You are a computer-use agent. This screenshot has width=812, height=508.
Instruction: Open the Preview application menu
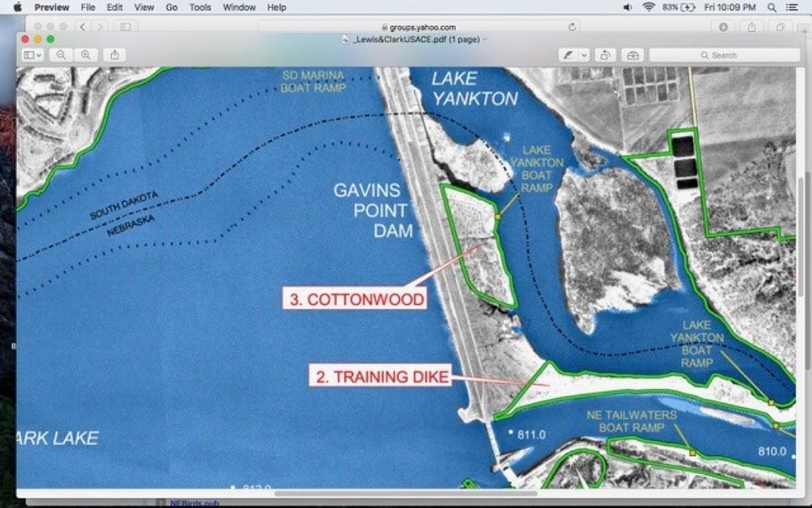[52, 7]
